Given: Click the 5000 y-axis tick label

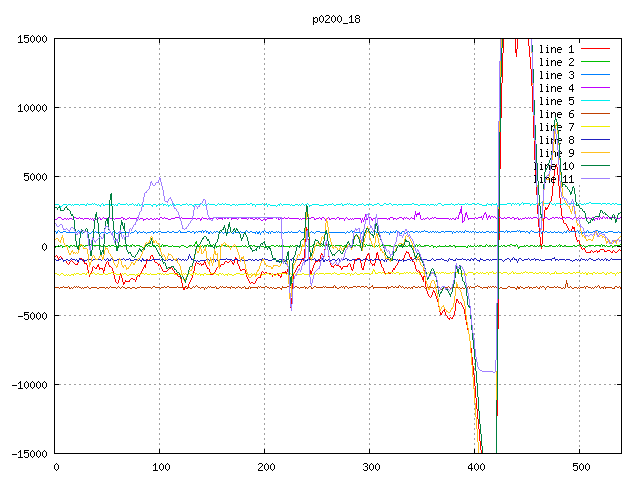Looking at the screenshot, I should (34, 177).
